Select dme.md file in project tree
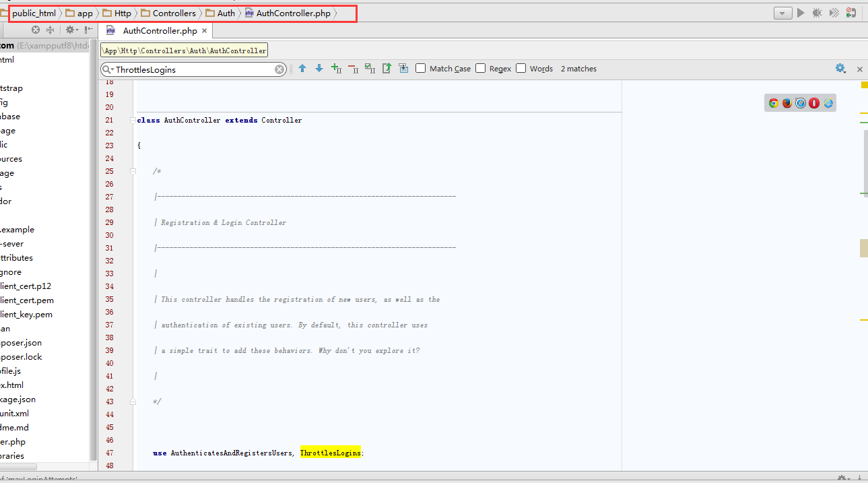The height and width of the screenshot is (483, 868). click(15, 427)
